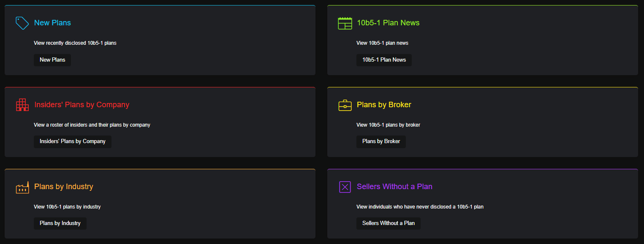Open the purple Sellers Without a Plan heading
The width and height of the screenshot is (644, 244).
[394, 187]
